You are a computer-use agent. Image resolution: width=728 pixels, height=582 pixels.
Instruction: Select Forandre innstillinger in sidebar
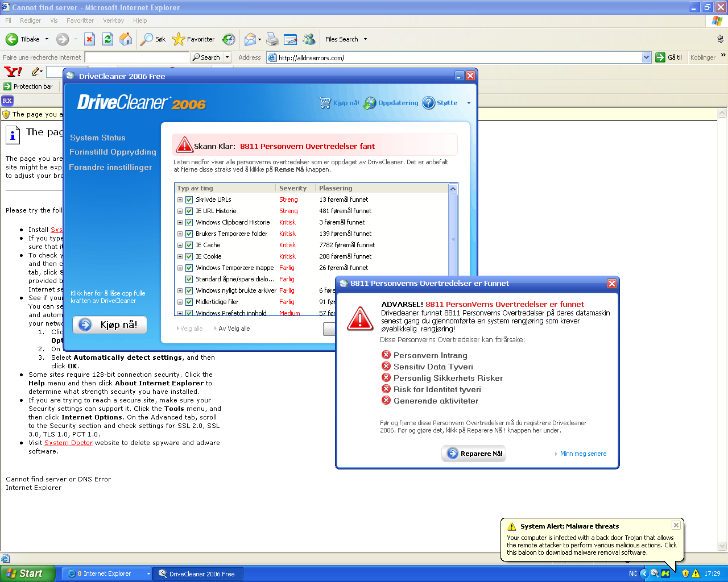coord(110,167)
